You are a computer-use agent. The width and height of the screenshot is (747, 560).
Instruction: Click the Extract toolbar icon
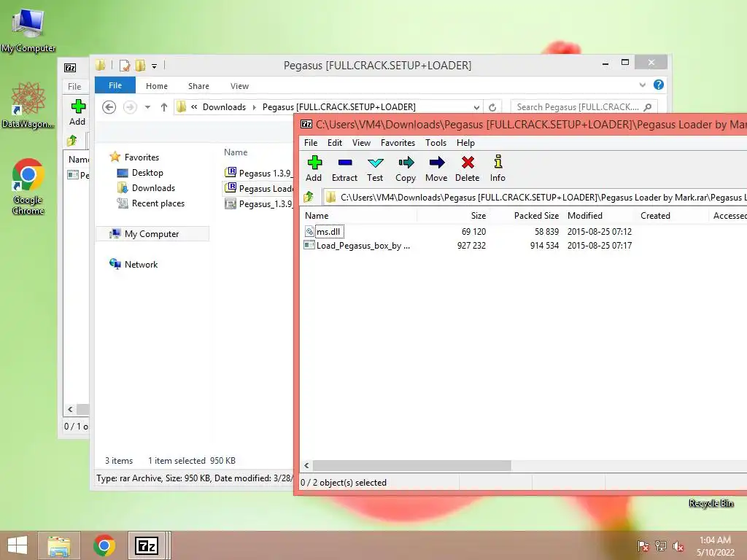344,168
